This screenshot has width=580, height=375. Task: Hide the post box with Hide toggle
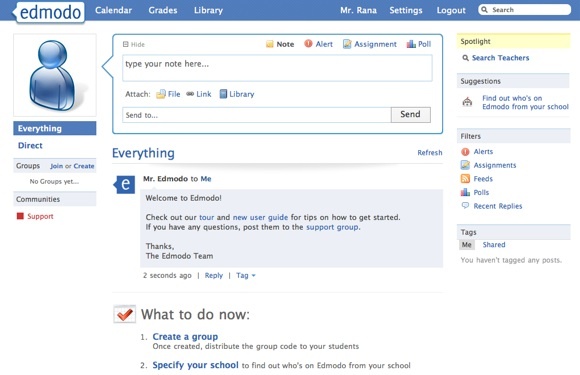[134, 44]
